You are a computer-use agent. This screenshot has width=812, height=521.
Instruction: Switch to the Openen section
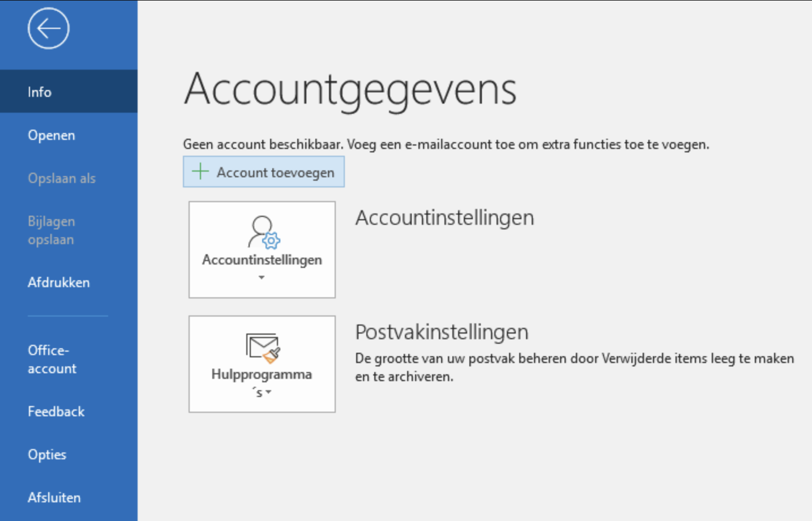tap(51, 135)
